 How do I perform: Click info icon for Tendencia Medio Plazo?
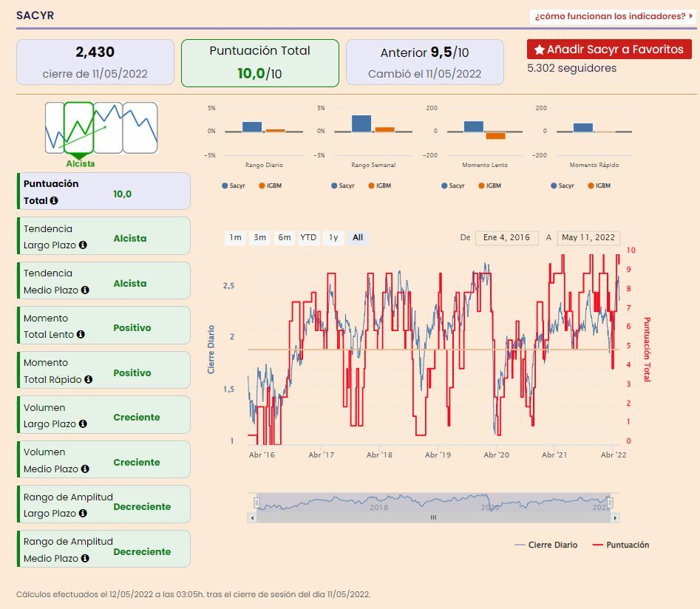point(85,290)
